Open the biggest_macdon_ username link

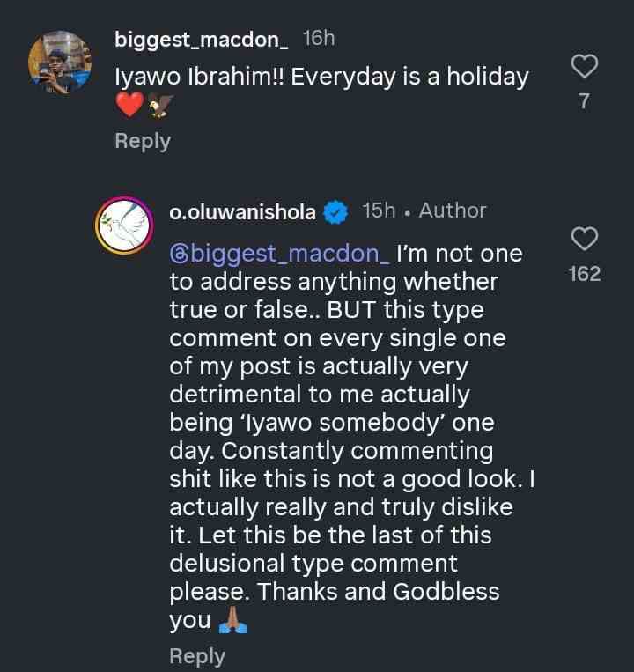(202, 40)
